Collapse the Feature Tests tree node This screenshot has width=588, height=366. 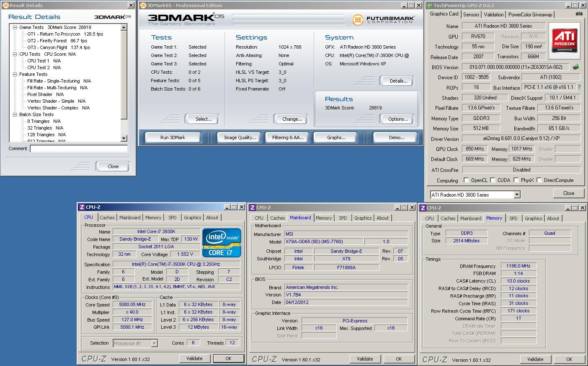[15, 74]
